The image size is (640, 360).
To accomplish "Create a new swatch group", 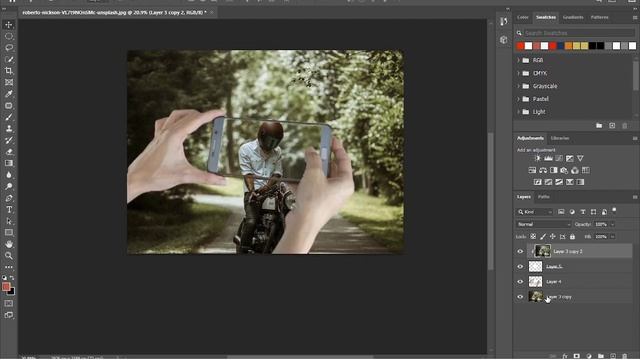I will (x=599, y=126).
